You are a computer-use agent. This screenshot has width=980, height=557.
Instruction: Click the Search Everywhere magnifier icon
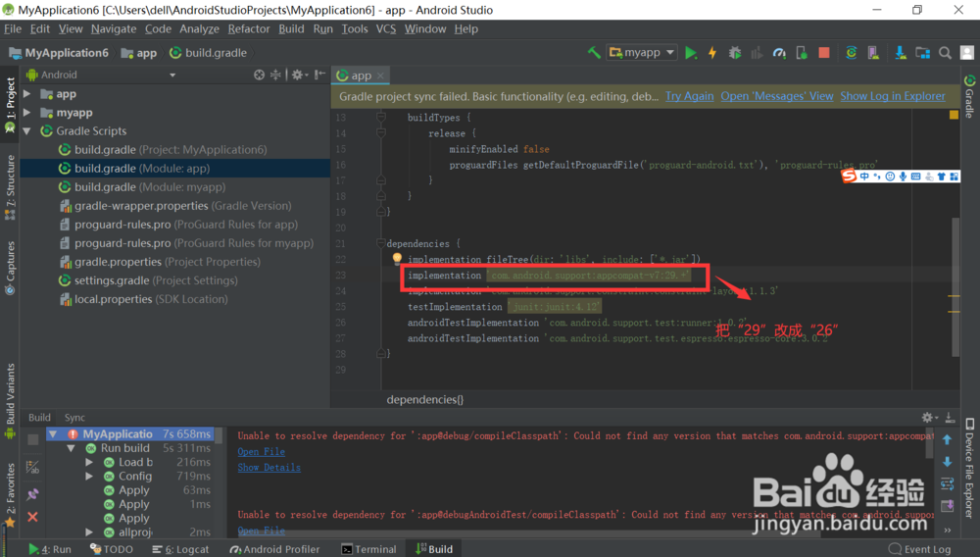(945, 53)
